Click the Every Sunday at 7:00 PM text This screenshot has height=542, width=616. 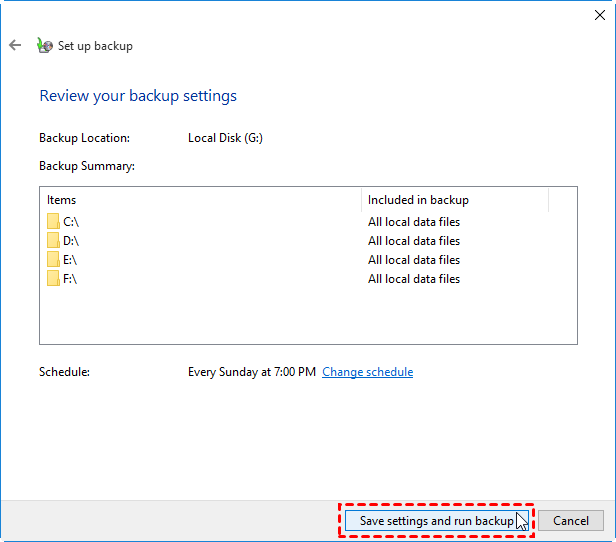pos(252,372)
